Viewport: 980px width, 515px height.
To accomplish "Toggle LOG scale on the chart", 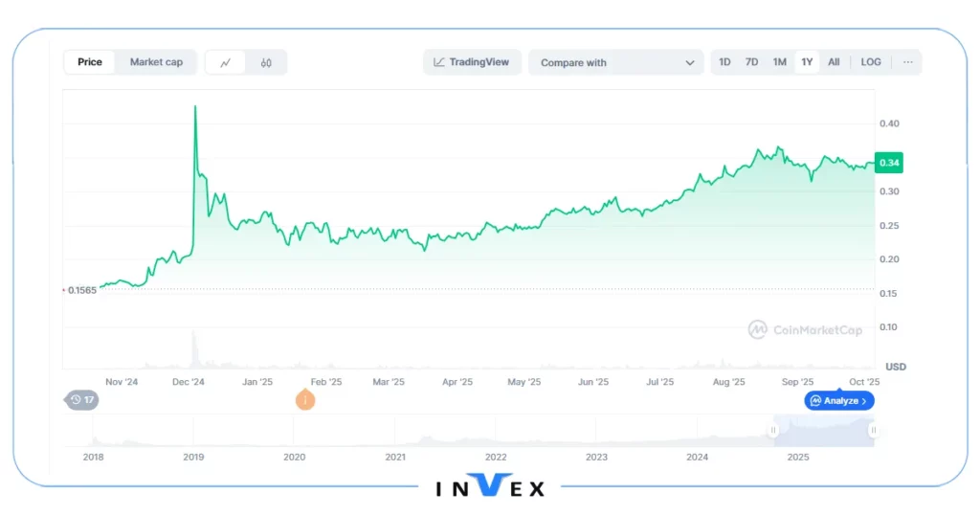I will [x=870, y=62].
